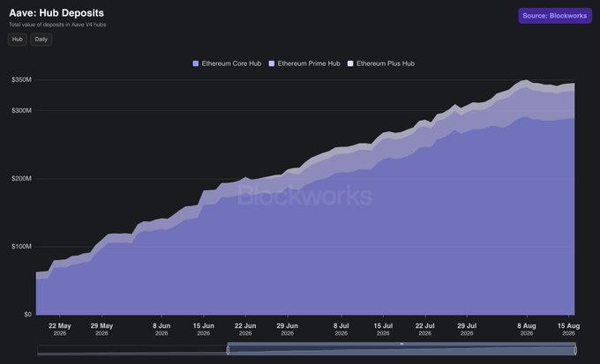Toggle the Ethereum Prime Hub legend swatch

(x=272, y=63)
